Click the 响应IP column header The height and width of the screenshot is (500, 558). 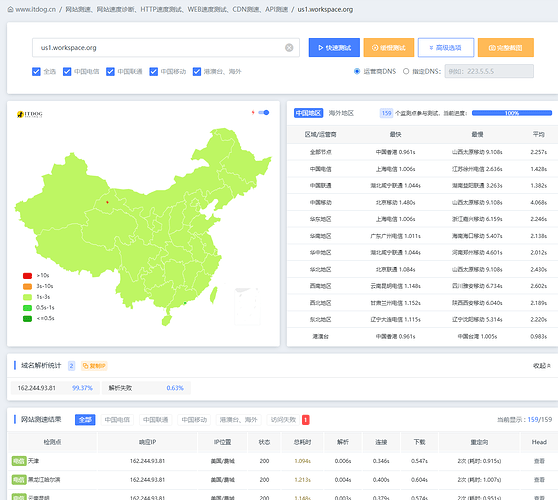tap(147, 442)
